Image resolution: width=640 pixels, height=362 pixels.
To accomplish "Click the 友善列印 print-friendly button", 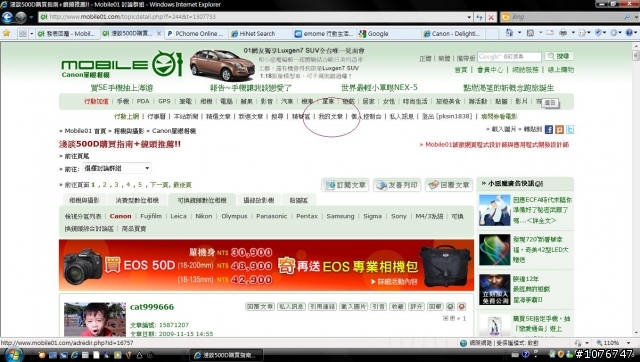I will tap(397, 185).
